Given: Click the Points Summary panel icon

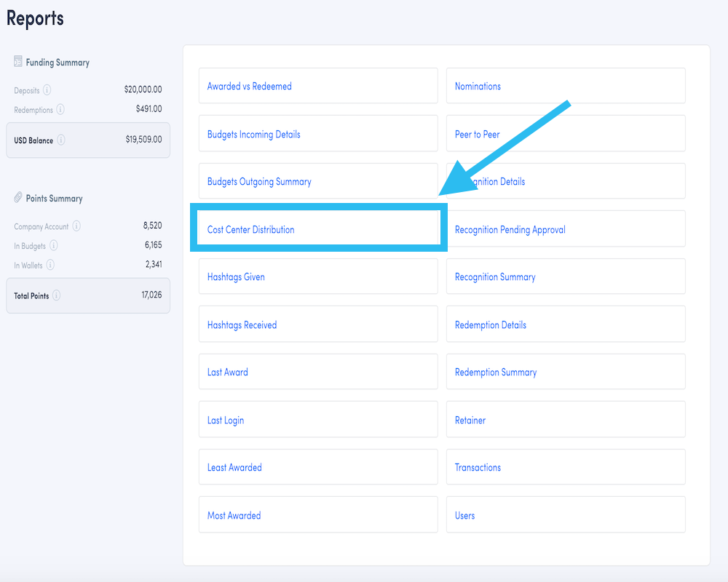Looking at the screenshot, I should [18, 197].
